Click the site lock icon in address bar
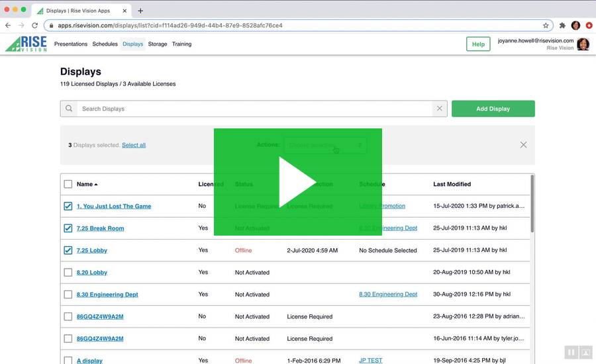The image size is (596, 364). tap(51, 25)
